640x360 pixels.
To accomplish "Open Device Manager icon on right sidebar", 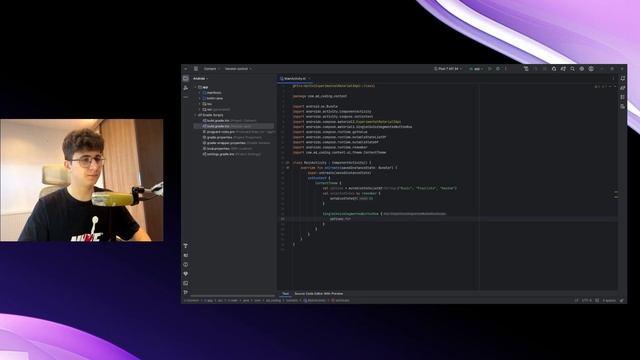I will click(x=622, y=97).
